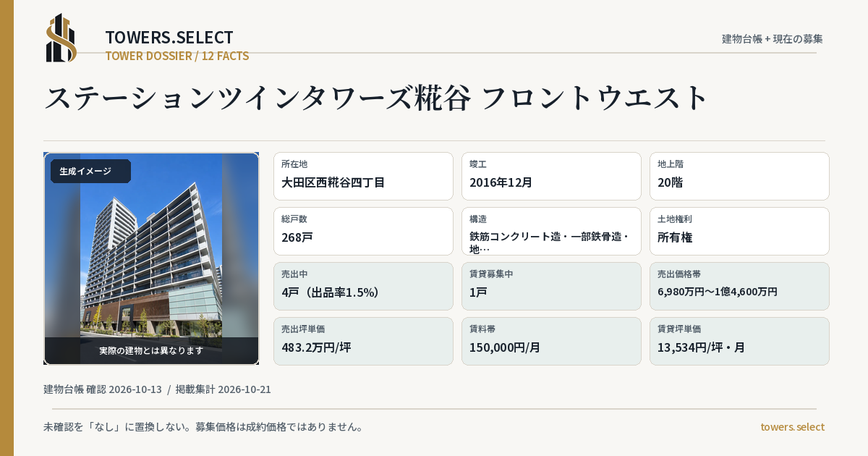
Task: Click the 実際の建物とは異なります image caption
Action: coord(151,350)
